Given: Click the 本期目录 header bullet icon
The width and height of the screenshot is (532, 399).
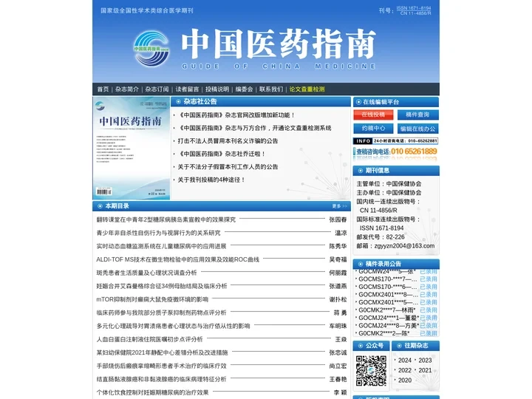Looking at the screenshot, I should point(100,206).
